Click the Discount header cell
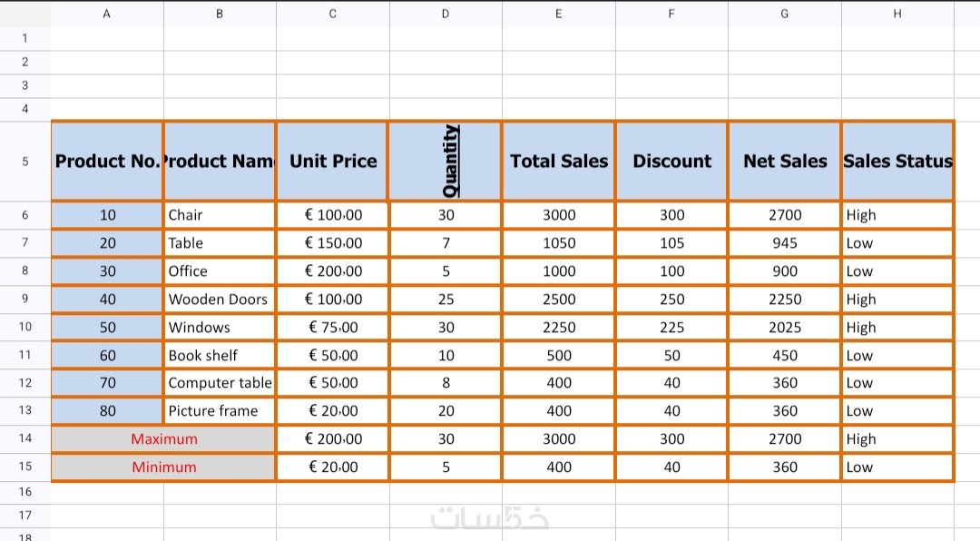 click(671, 161)
